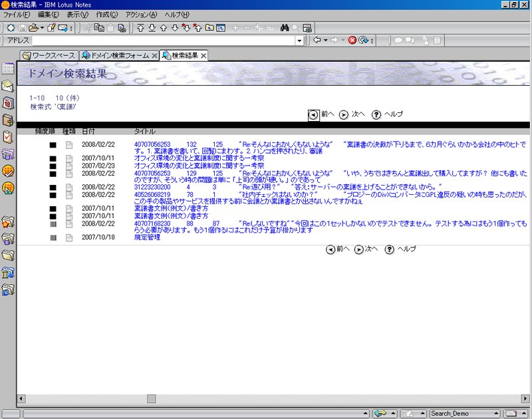Open the ファイル(F) menu
The width and height of the screenshot is (532, 419).
pos(16,15)
